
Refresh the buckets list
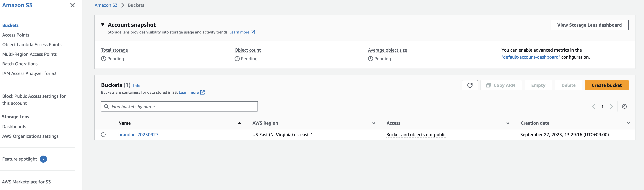(x=470, y=85)
